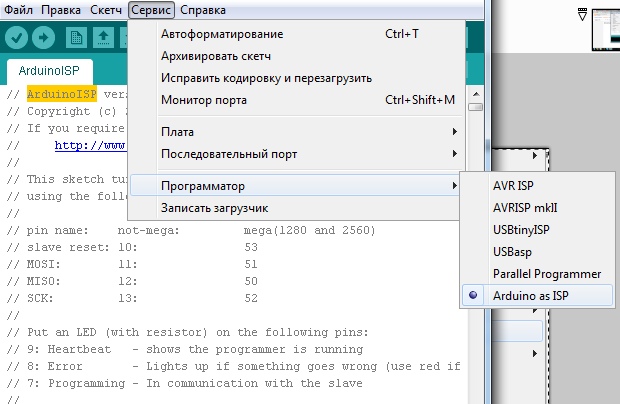
Task: Select AVRISP mkII programmer
Action: pyautogui.click(x=537, y=208)
